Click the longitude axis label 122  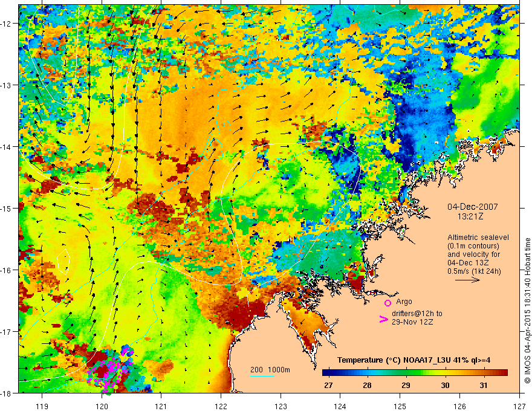(x=221, y=406)
